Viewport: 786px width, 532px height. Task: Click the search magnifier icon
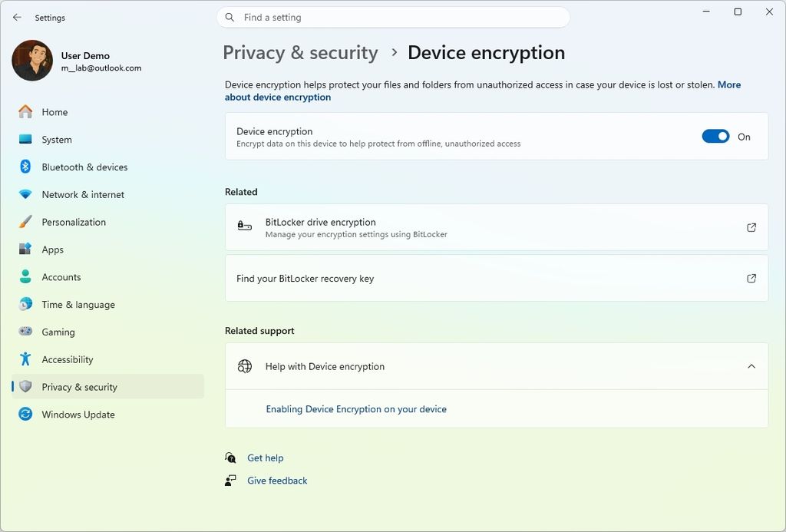click(x=230, y=18)
